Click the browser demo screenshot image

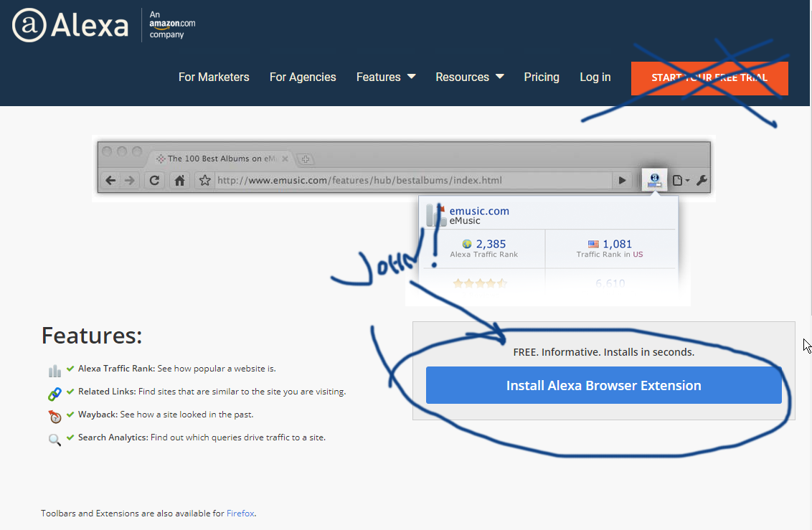coord(404,221)
